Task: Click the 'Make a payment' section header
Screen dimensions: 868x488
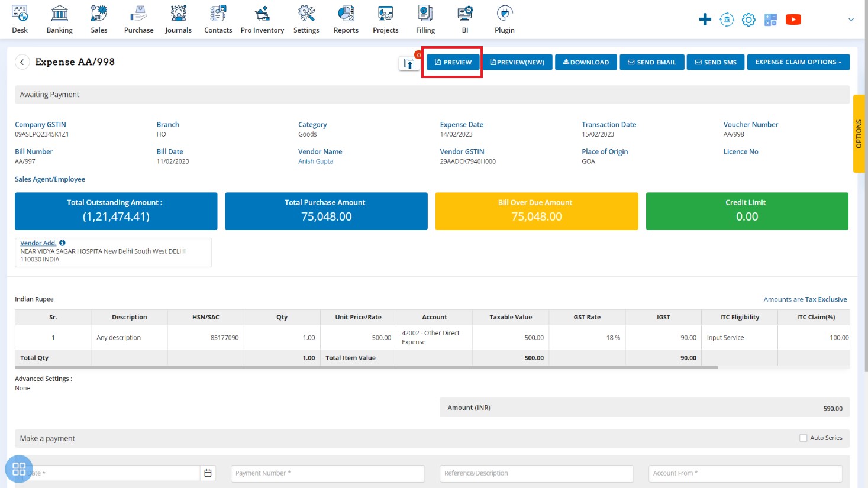Action: (432, 438)
